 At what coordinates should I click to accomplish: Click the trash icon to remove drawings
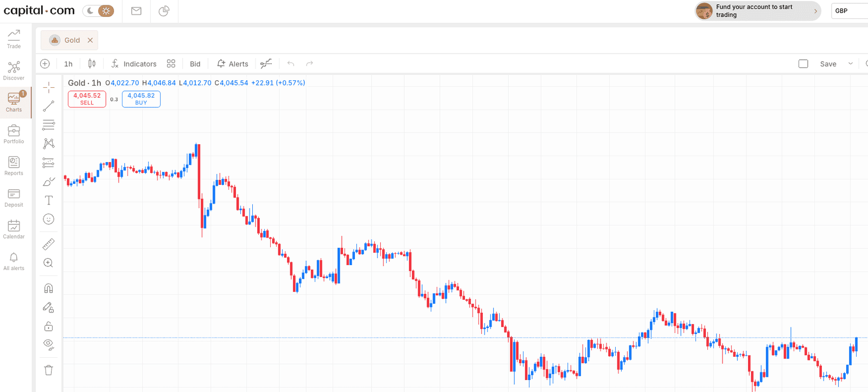click(48, 370)
